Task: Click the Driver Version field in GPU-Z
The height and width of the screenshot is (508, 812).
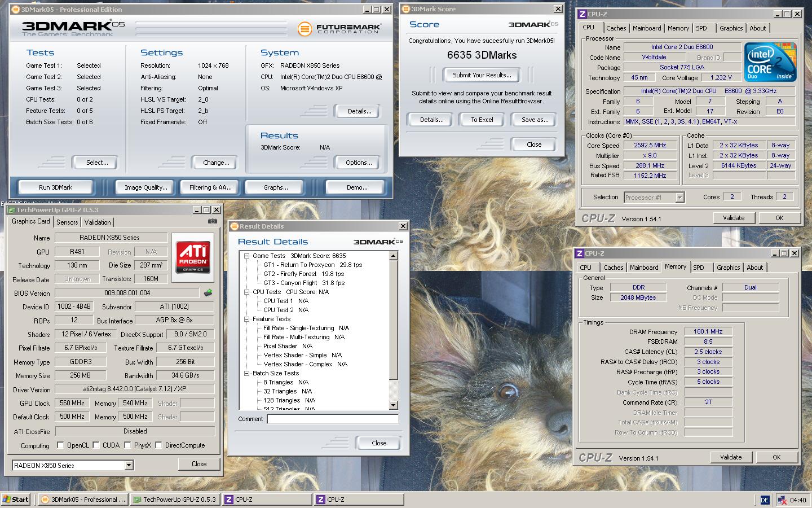Action: (135, 389)
